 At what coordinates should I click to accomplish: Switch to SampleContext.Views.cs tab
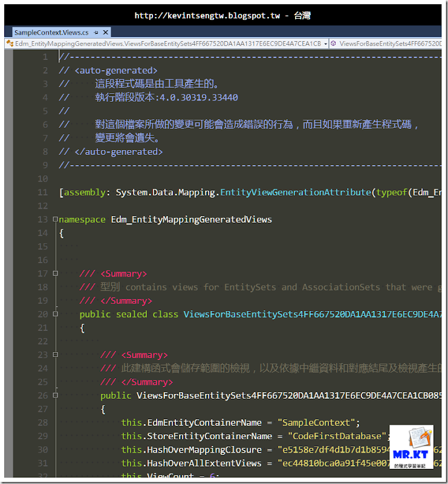pyautogui.click(x=51, y=33)
